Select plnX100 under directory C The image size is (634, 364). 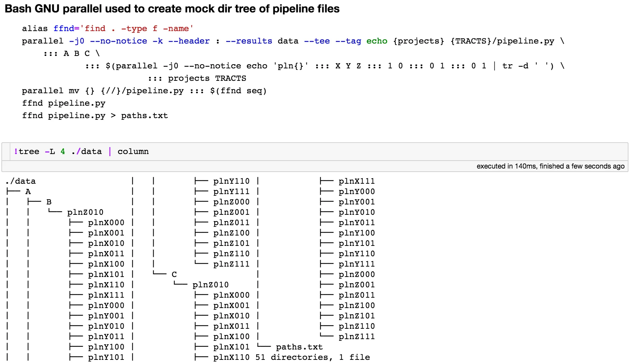point(231,337)
